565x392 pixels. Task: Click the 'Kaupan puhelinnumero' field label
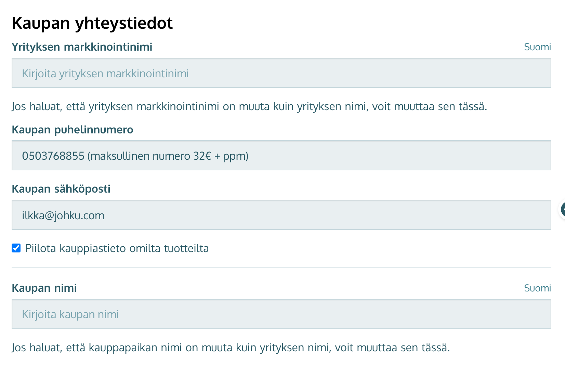tap(73, 130)
